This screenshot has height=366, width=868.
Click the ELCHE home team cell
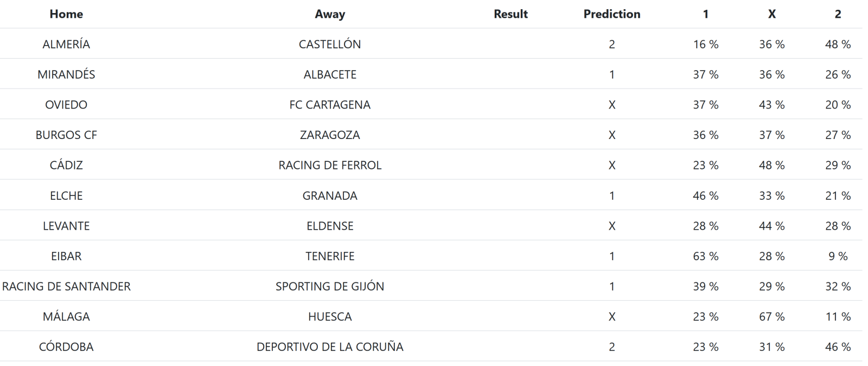[x=66, y=195]
